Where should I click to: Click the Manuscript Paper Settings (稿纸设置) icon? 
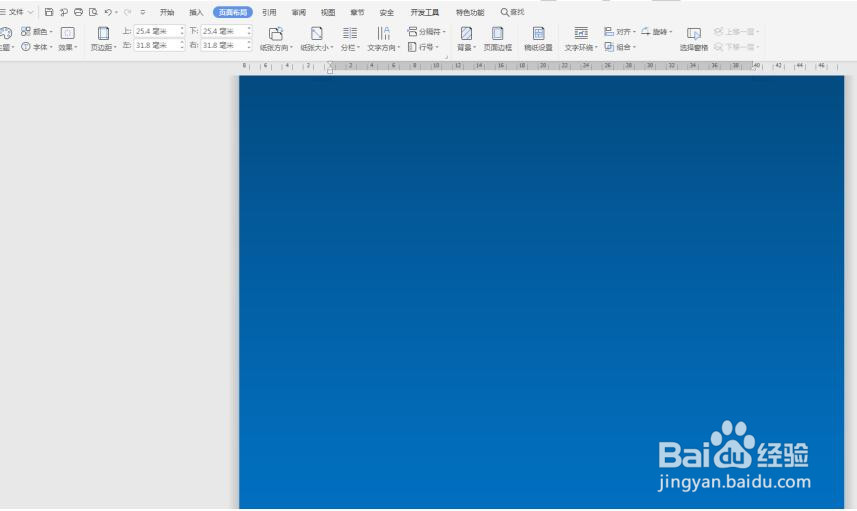point(538,33)
